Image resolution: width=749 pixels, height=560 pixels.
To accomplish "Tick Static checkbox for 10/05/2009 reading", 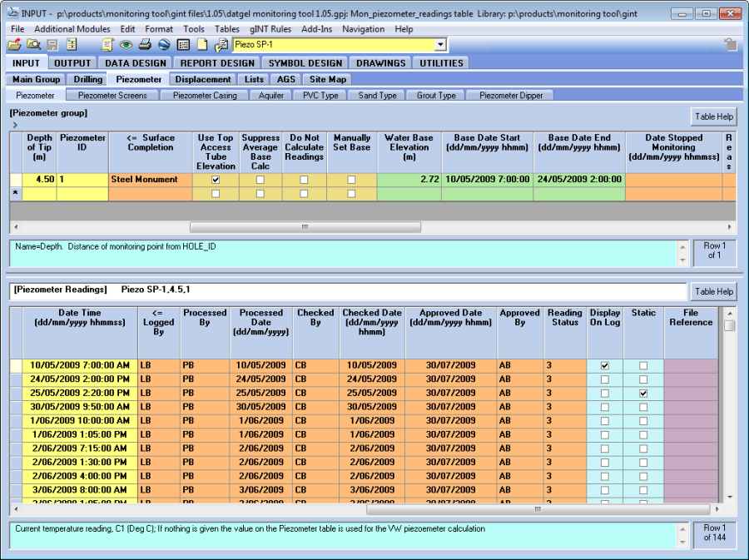I will point(643,366).
